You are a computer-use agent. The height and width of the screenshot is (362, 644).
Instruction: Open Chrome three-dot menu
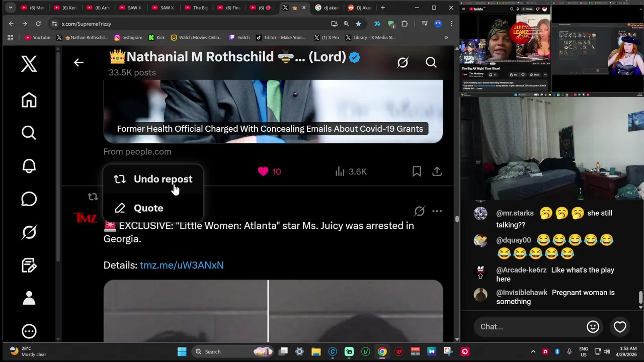(451, 24)
